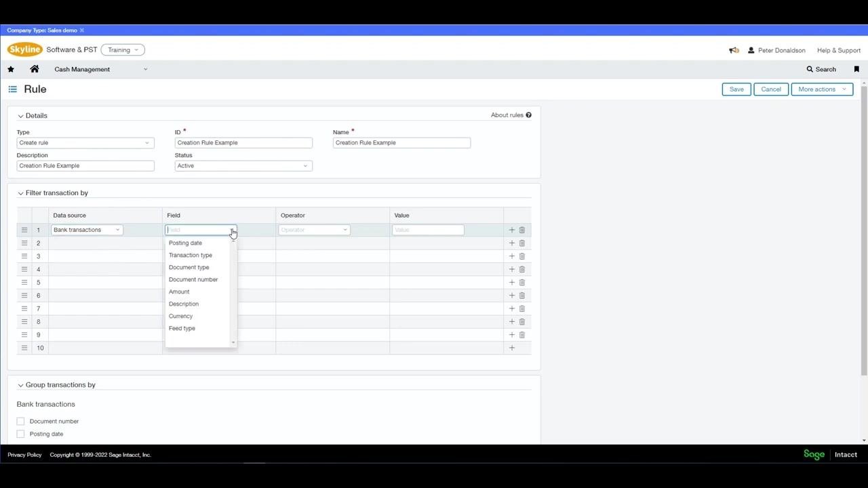
Task: Collapse the Group transactions by section
Action: (20, 385)
